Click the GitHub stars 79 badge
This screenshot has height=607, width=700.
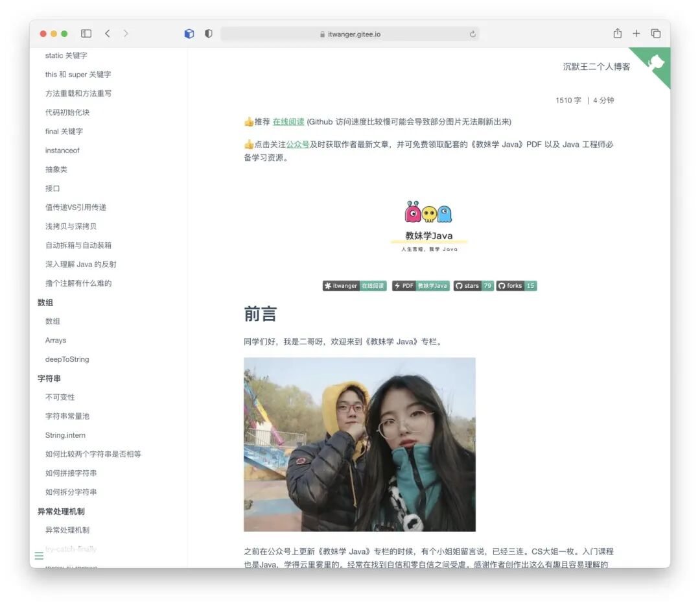(473, 285)
